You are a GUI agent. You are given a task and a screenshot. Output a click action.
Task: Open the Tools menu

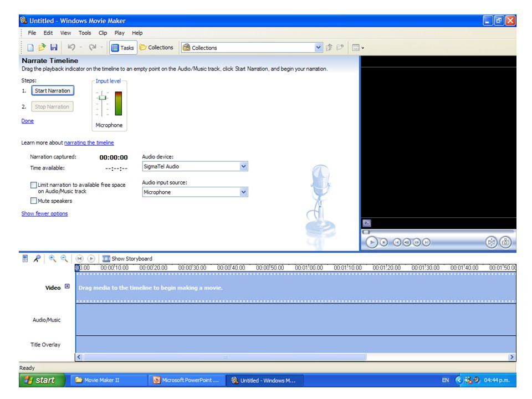coord(84,33)
